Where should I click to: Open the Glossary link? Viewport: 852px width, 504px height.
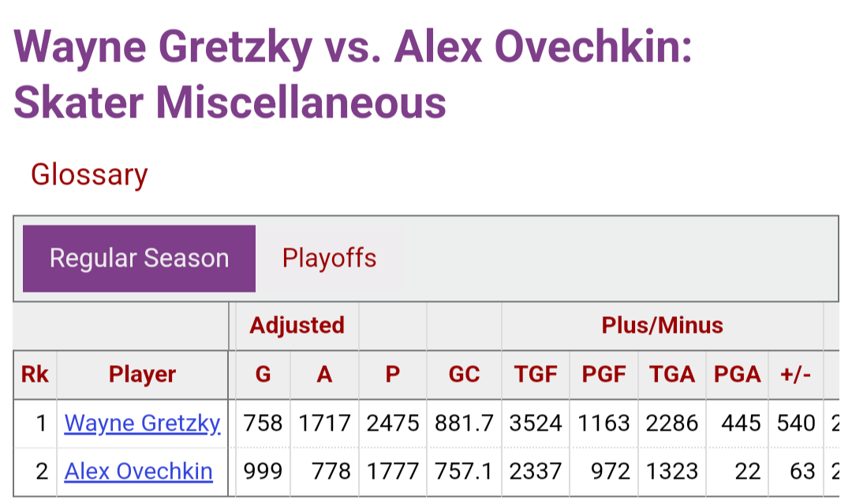89,175
